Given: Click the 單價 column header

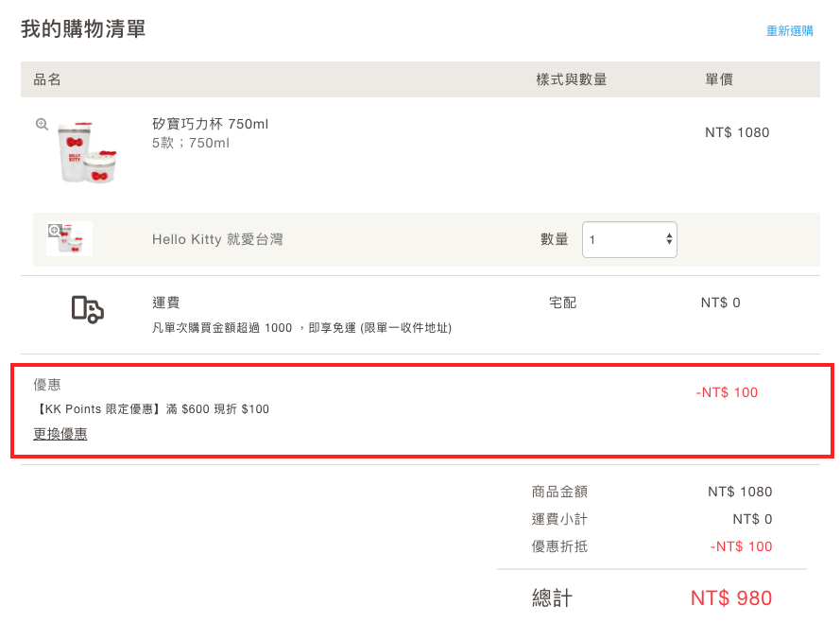Looking at the screenshot, I should point(719,79).
